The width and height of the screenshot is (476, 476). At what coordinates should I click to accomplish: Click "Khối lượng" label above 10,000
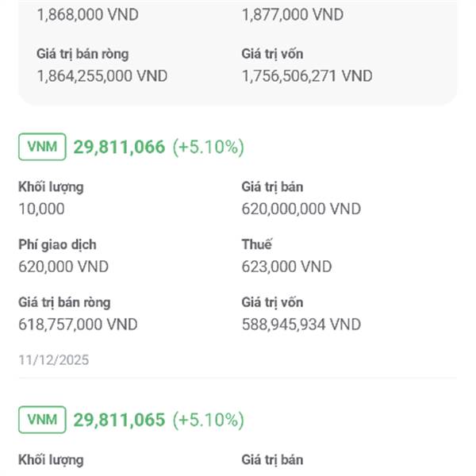pyautogui.click(x=51, y=187)
